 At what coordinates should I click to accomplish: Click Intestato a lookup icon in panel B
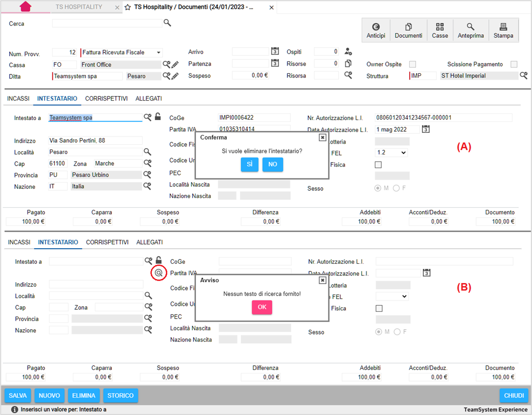click(148, 261)
